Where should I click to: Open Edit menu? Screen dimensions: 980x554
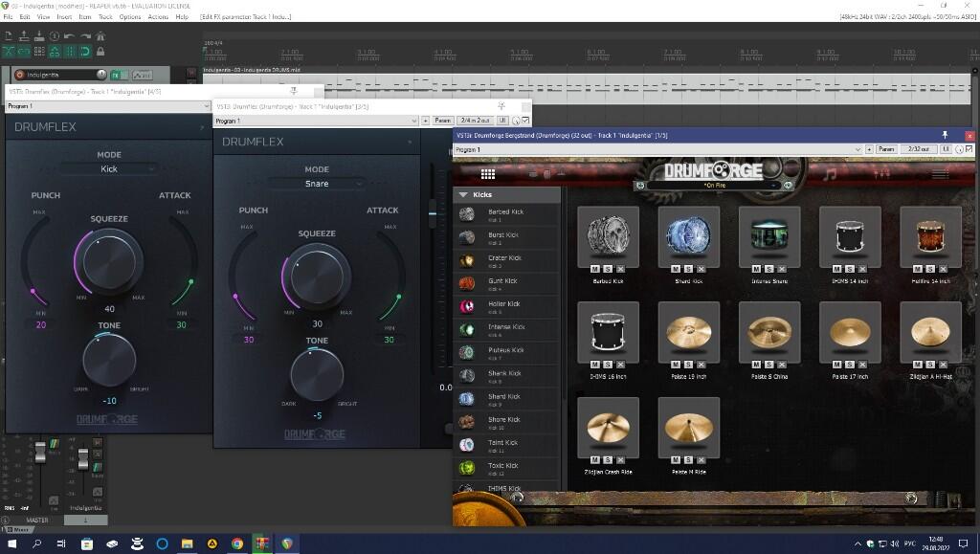24,17
